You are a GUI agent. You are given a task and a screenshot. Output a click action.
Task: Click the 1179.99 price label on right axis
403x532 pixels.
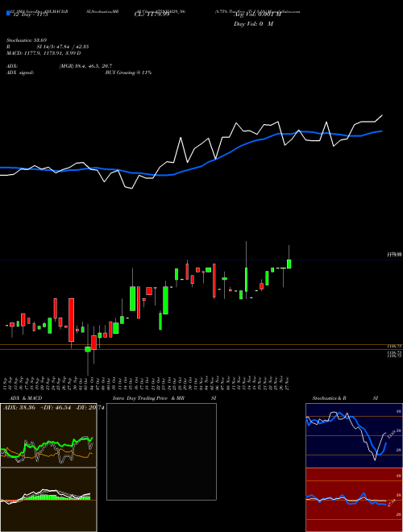pyautogui.click(x=394, y=254)
